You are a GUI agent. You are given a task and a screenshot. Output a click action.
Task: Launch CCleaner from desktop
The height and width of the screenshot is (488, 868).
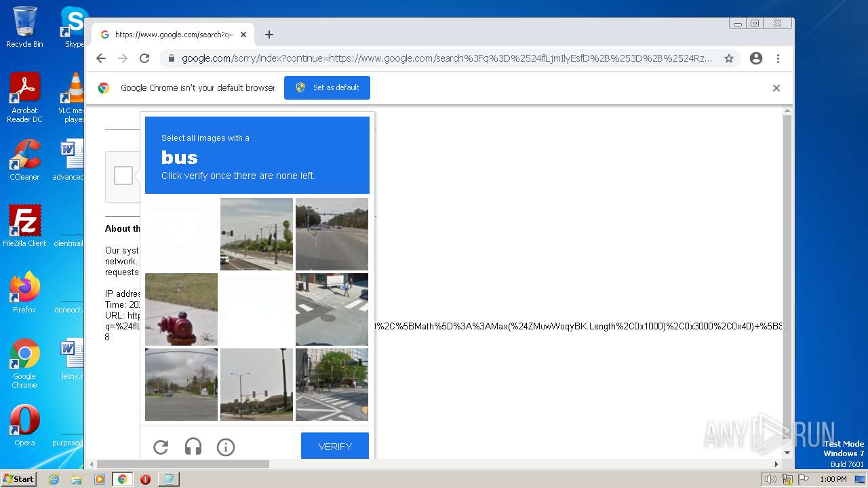[x=24, y=160]
